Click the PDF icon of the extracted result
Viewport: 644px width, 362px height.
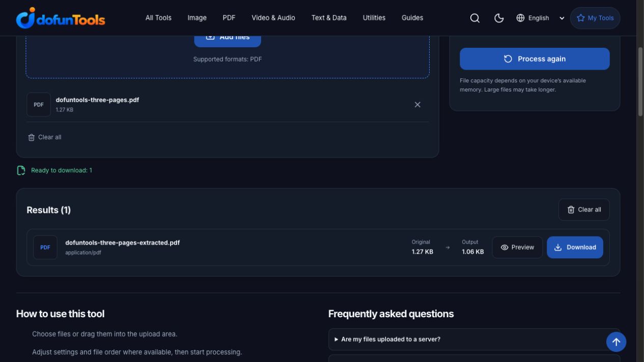[x=45, y=248]
